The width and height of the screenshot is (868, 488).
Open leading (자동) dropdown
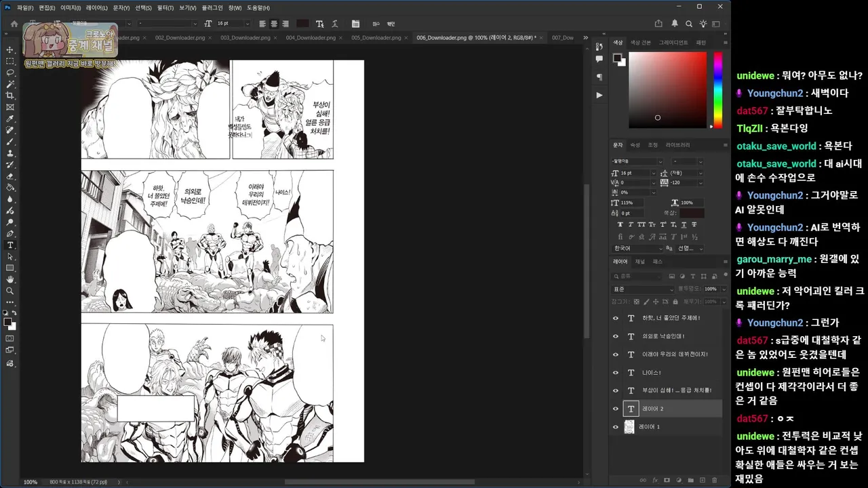click(x=701, y=173)
